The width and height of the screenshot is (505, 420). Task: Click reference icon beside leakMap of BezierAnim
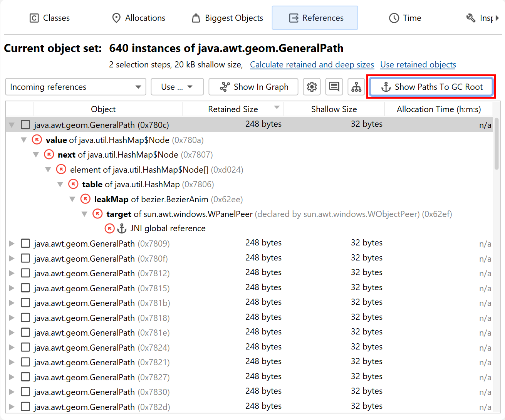pyautogui.click(x=85, y=199)
